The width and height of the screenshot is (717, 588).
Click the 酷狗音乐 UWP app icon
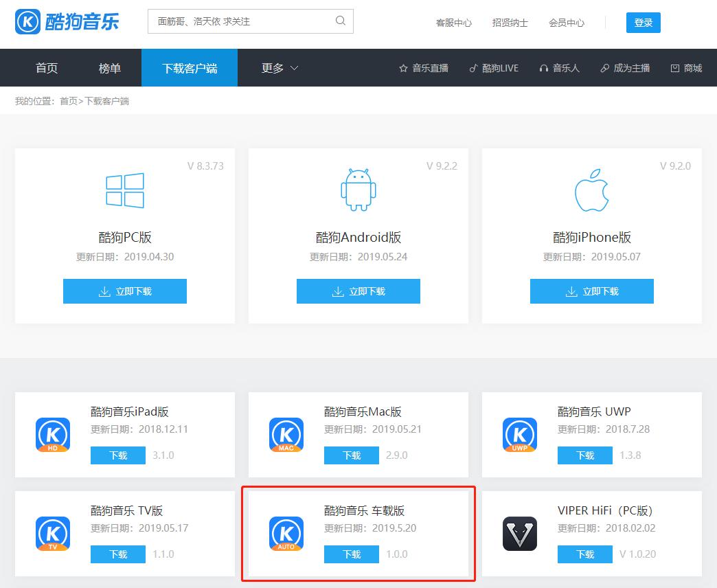pyautogui.click(x=520, y=435)
